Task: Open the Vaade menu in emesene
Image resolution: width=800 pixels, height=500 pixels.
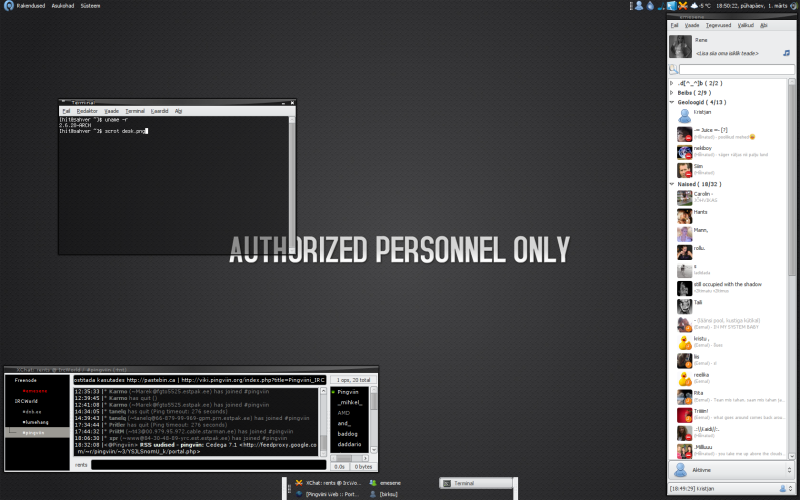Action: pos(691,25)
